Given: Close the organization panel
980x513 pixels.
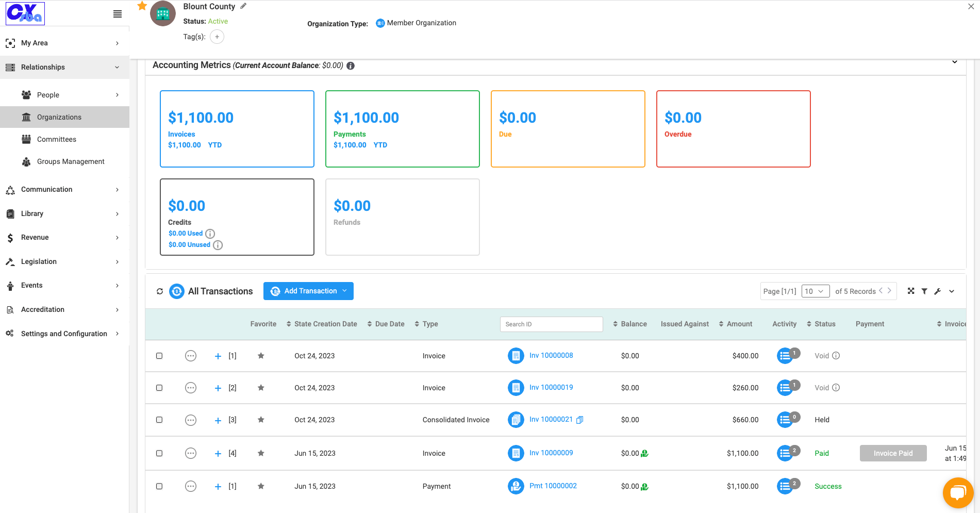Looking at the screenshot, I should click(971, 7).
